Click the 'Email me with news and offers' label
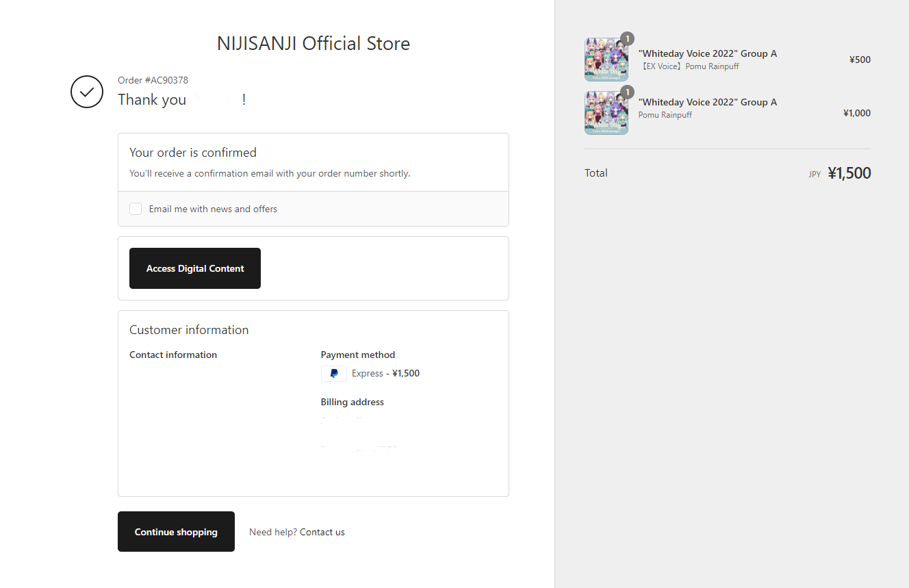 pos(213,209)
